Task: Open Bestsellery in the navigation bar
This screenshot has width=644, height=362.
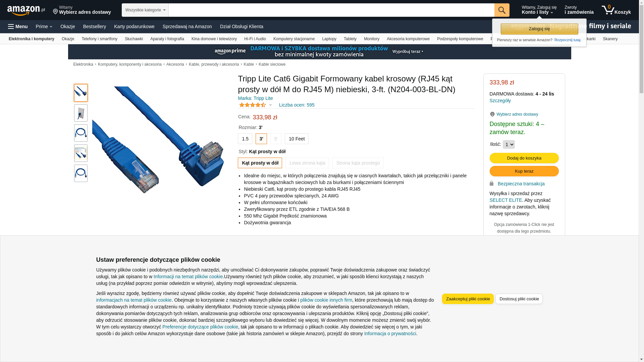Action: point(95,26)
